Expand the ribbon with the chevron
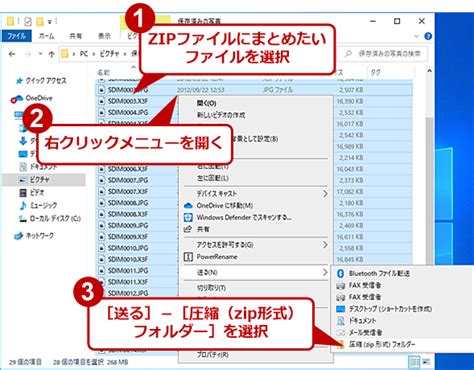Image resolution: width=474 pixels, height=370 pixels. (416, 36)
